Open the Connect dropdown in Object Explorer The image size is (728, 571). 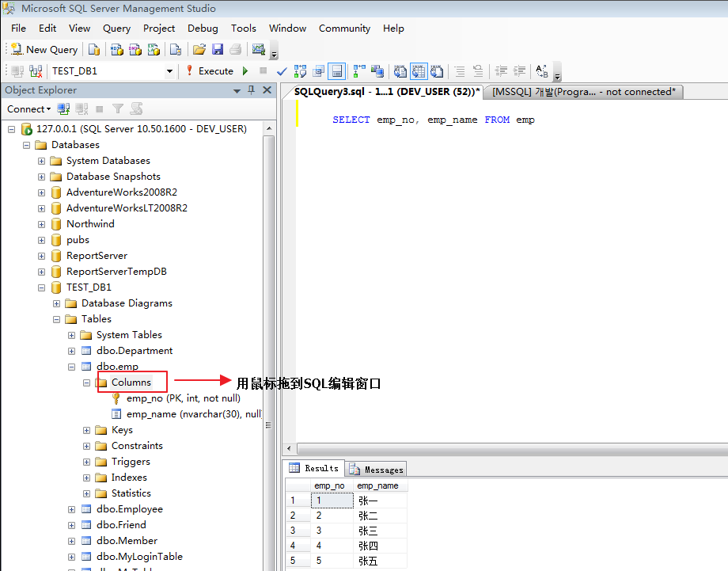28,109
